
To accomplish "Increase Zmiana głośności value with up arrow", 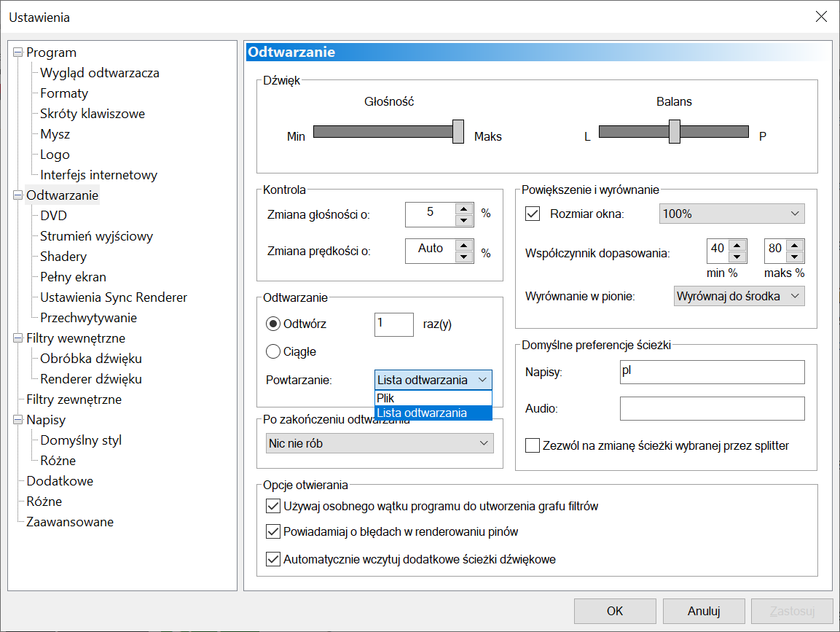I will [x=464, y=208].
